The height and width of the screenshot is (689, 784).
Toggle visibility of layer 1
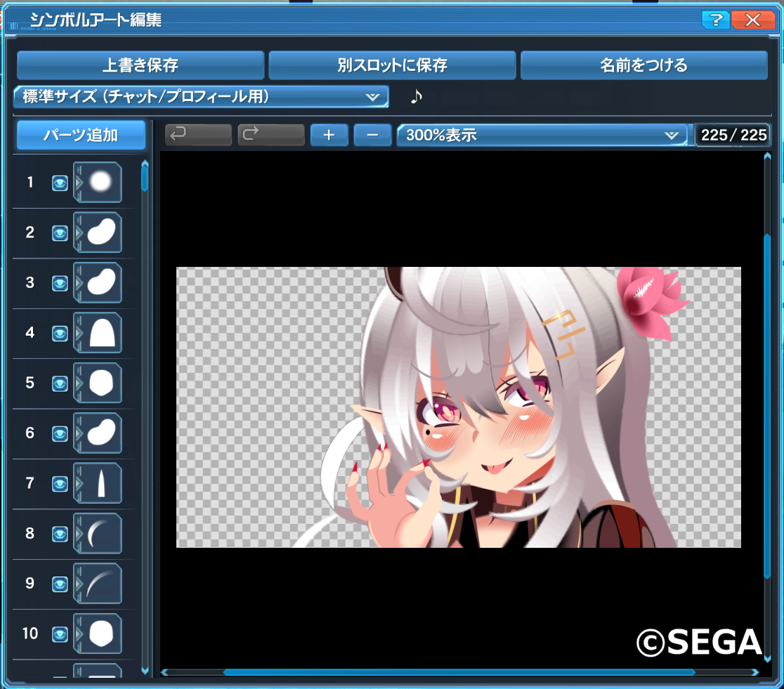[x=60, y=183]
